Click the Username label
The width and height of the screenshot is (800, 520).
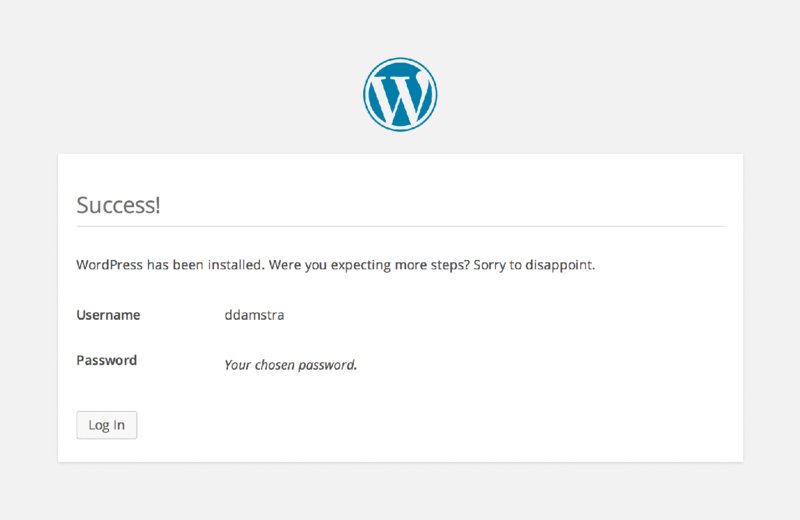pyautogui.click(x=108, y=315)
